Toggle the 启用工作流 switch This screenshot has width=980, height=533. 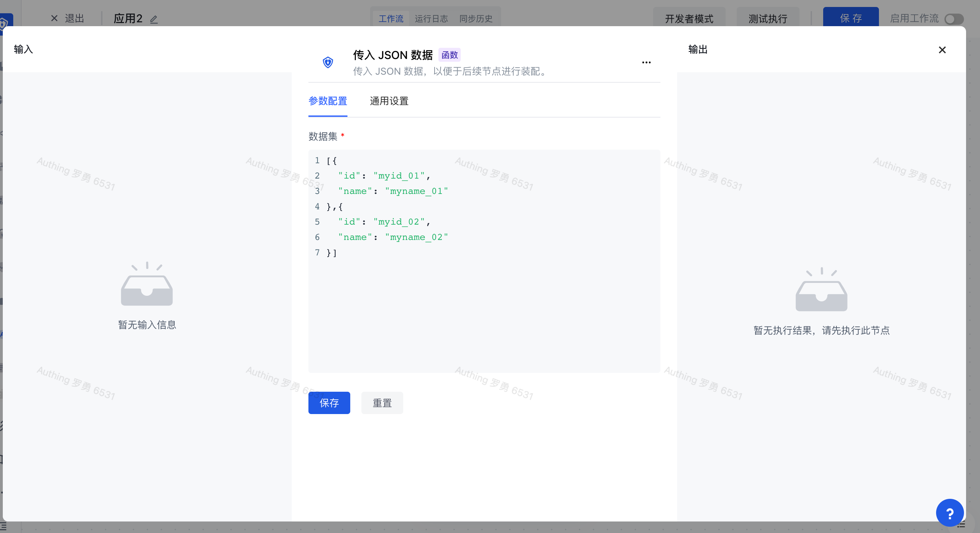click(954, 18)
